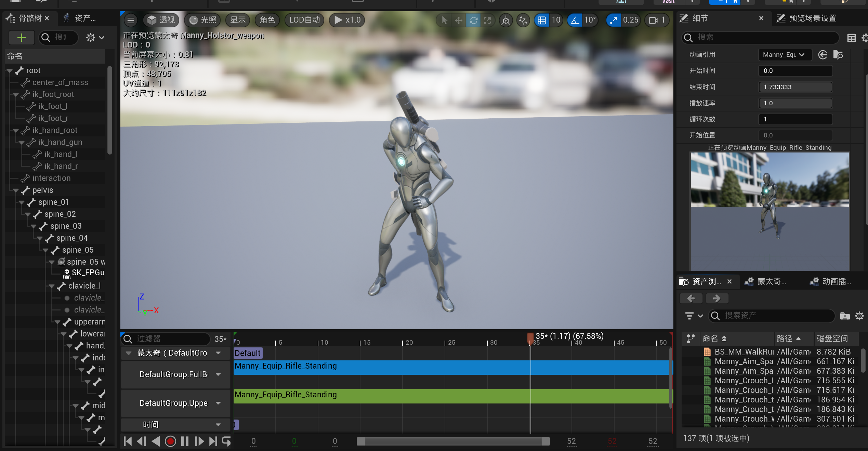Open the 光照 lighting view mode button
Image resolution: width=868 pixels, height=451 pixels.
[x=203, y=20]
